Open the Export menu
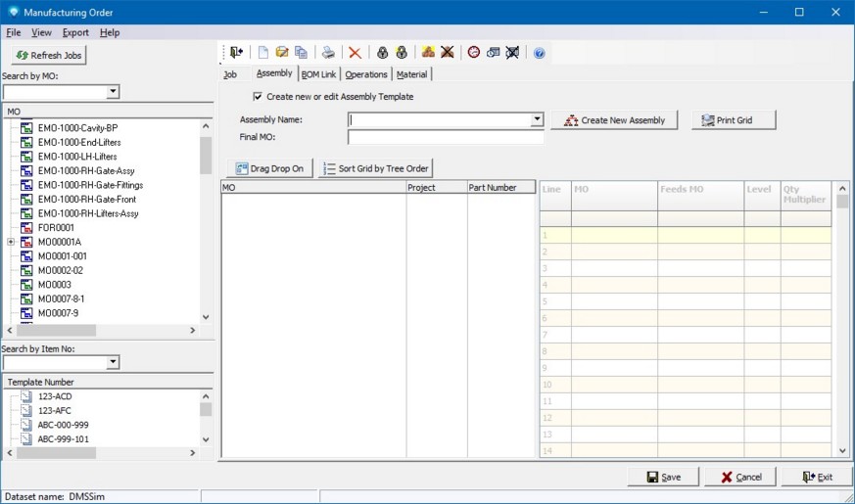The image size is (855, 504). (x=75, y=32)
